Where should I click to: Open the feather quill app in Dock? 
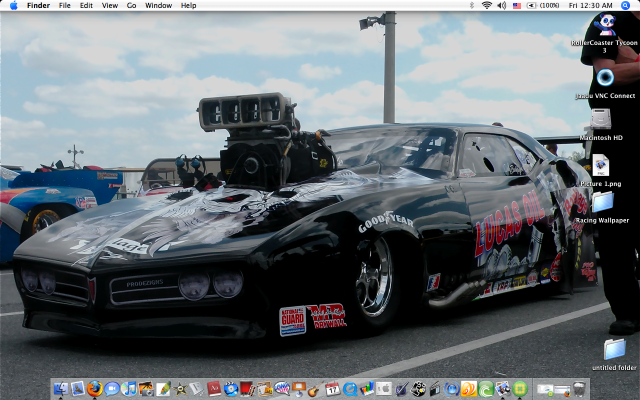click(x=164, y=389)
